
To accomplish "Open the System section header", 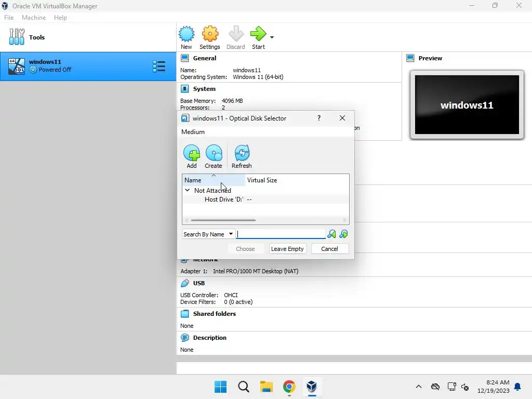I will pos(204,89).
